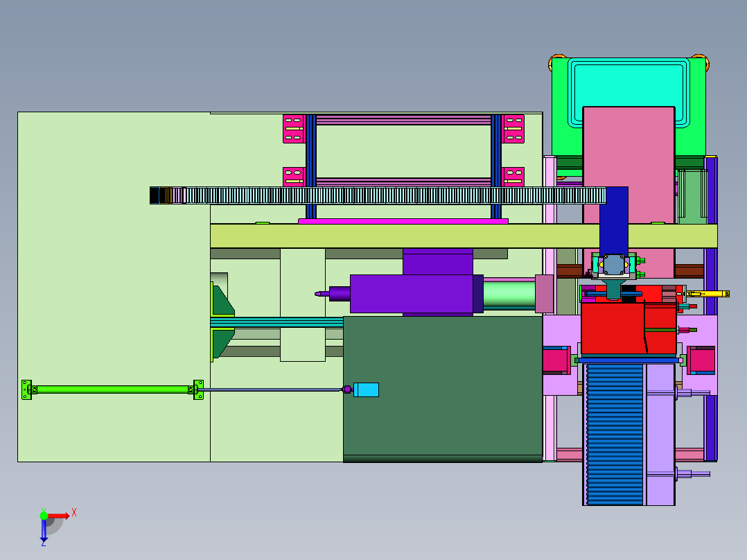Select the teal horizontal rail left of green block
This screenshot has width=747, height=560.
pos(276,322)
